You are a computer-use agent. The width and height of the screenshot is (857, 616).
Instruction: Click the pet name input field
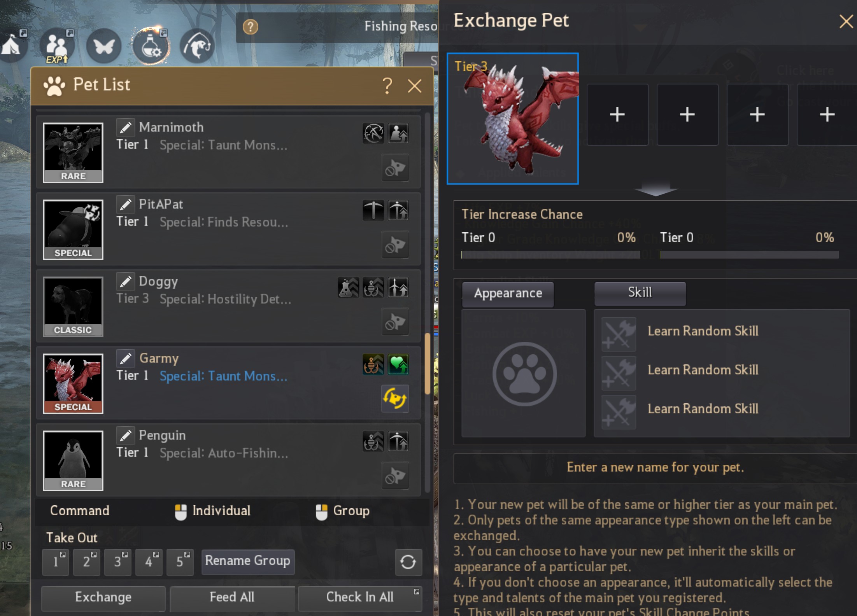point(655,468)
